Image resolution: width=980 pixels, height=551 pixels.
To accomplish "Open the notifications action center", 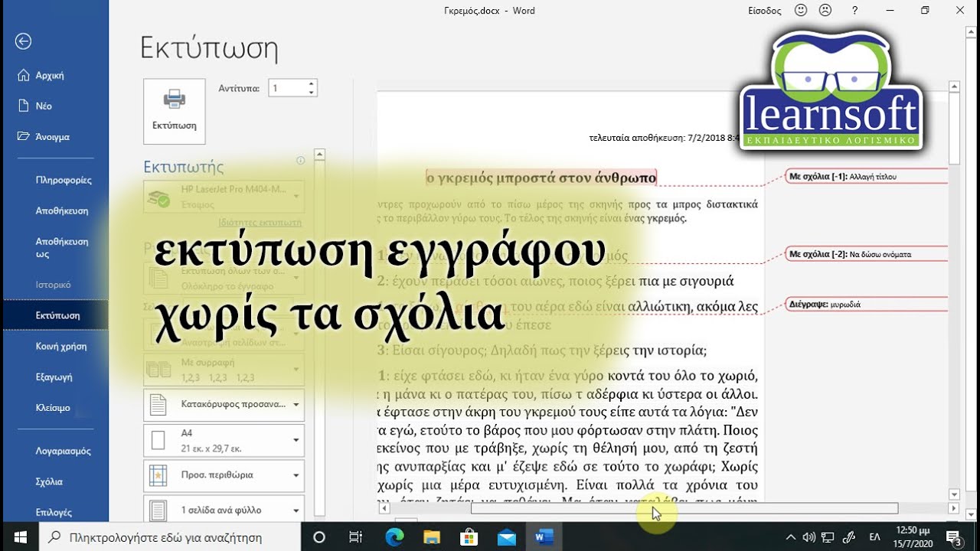I will tap(954, 537).
